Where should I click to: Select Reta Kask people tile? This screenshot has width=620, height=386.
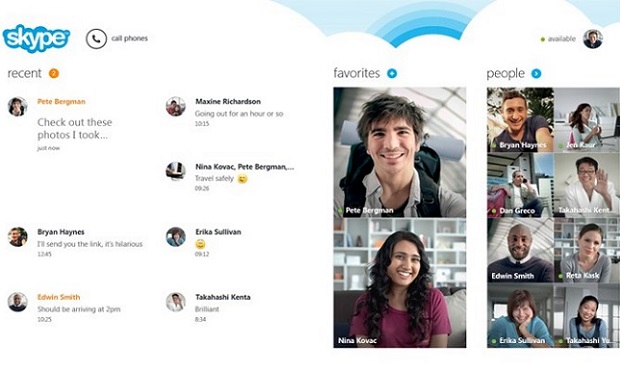pyautogui.click(x=587, y=250)
